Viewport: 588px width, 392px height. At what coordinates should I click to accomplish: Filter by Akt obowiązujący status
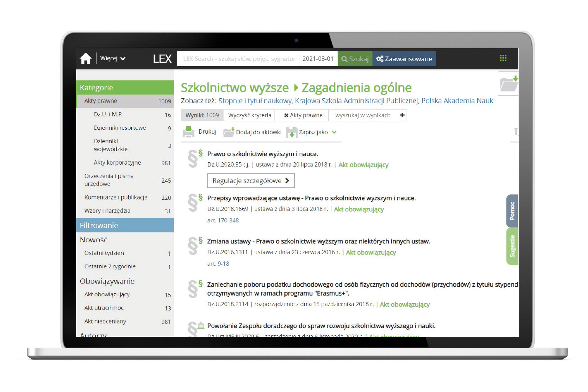pyautogui.click(x=107, y=294)
